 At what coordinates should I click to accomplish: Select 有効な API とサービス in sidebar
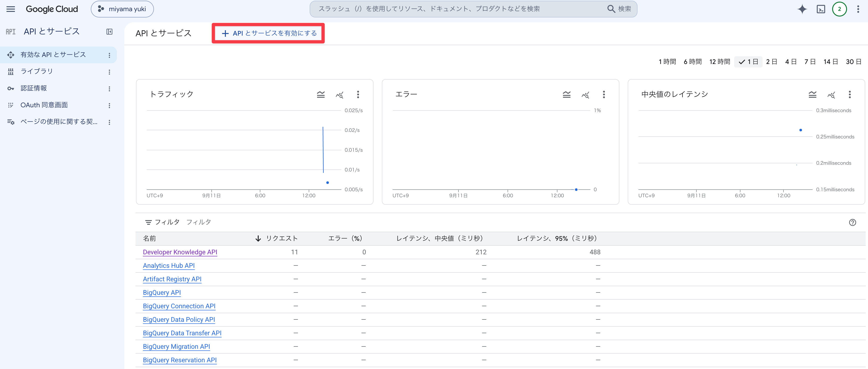[53, 54]
